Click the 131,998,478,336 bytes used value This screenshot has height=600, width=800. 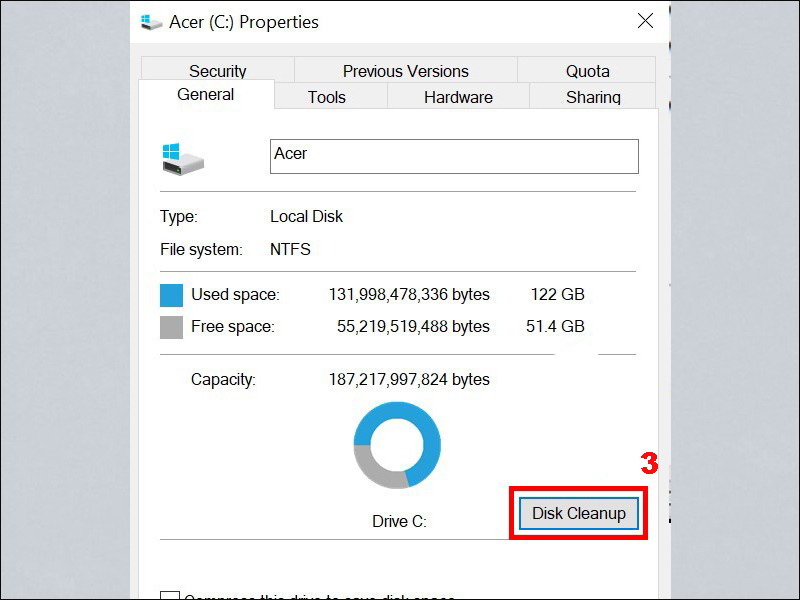click(x=409, y=294)
